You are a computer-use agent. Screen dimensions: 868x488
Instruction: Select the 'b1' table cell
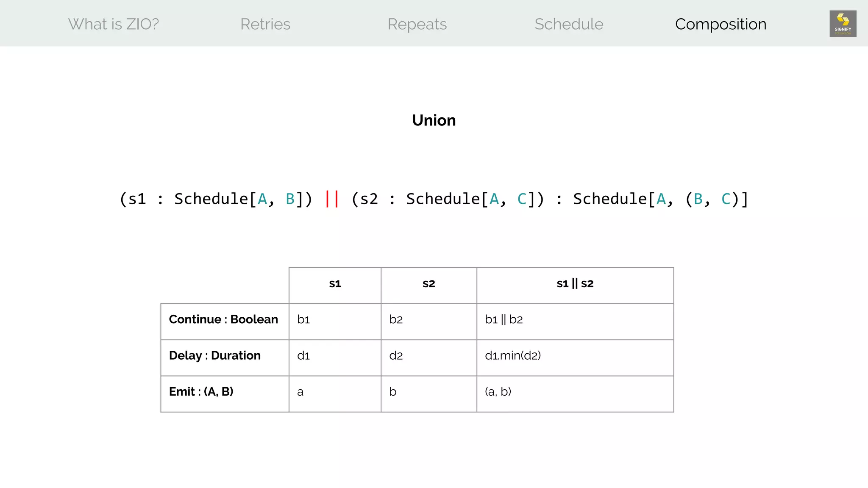335,322
